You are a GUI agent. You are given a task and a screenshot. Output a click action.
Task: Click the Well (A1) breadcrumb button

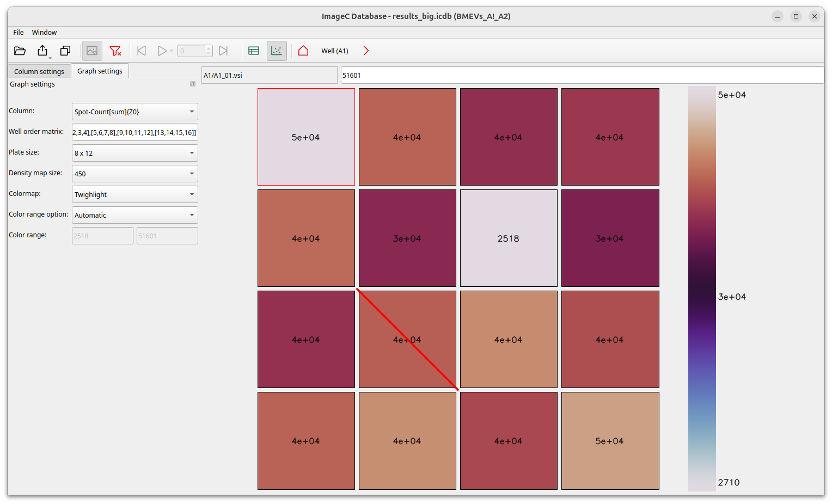coord(335,51)
